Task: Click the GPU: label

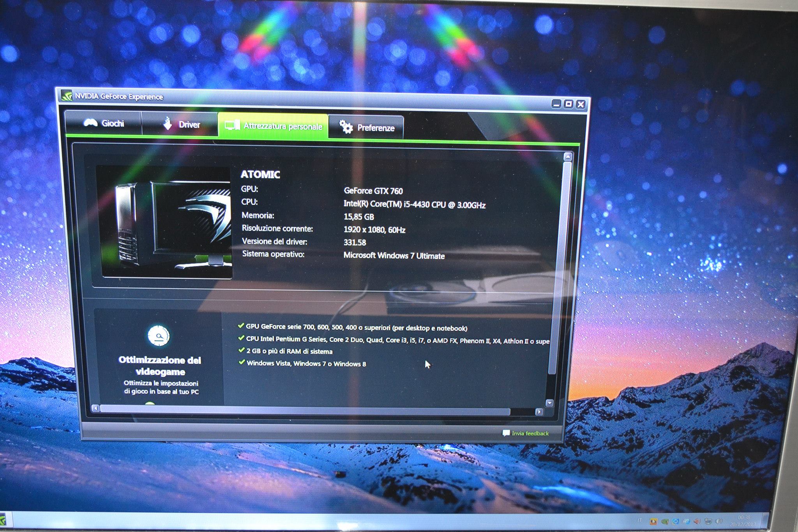Action: coord(249,189)
